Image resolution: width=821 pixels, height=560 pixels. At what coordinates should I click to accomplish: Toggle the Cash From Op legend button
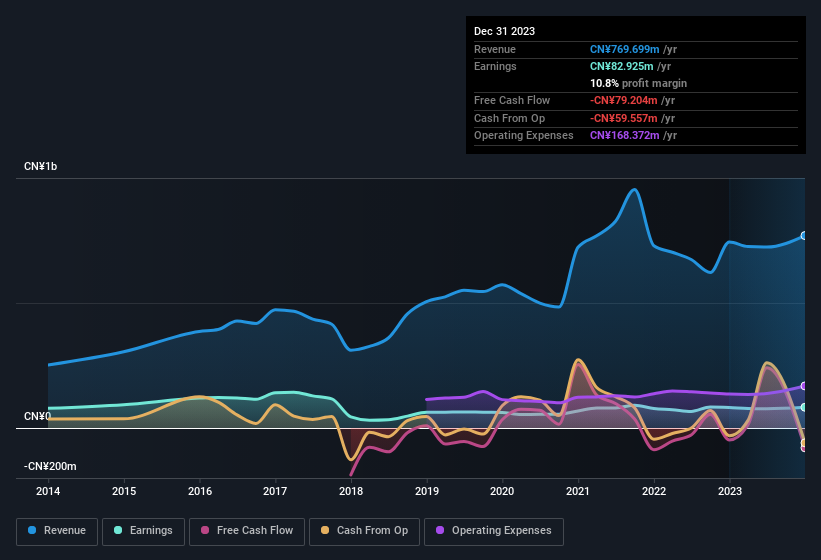[364, 531]
